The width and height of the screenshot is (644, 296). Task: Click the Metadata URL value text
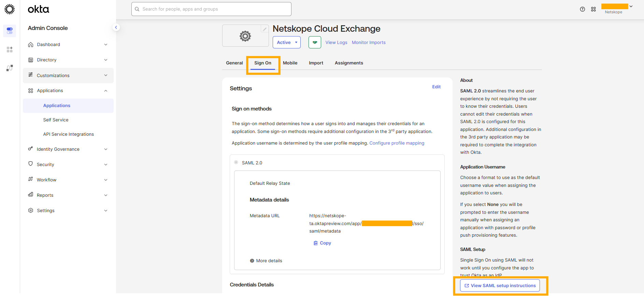click(366, 223)
